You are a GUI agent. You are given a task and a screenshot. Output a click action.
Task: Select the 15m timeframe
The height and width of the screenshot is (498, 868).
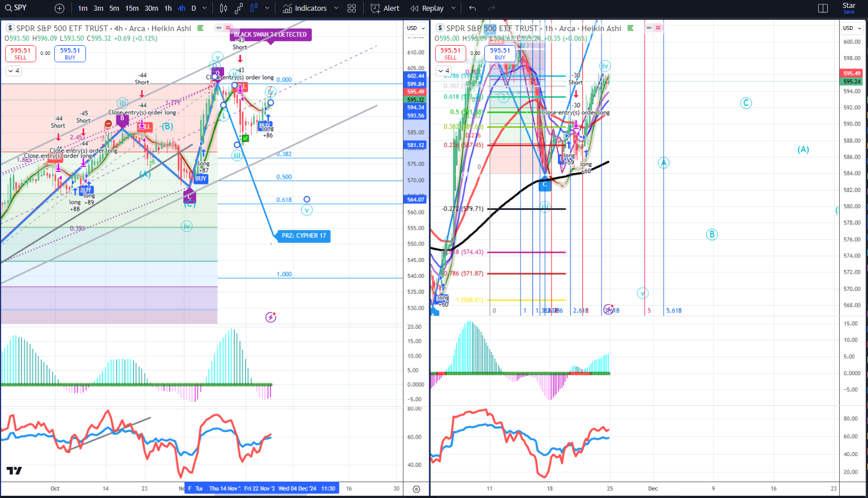[132, 8]
